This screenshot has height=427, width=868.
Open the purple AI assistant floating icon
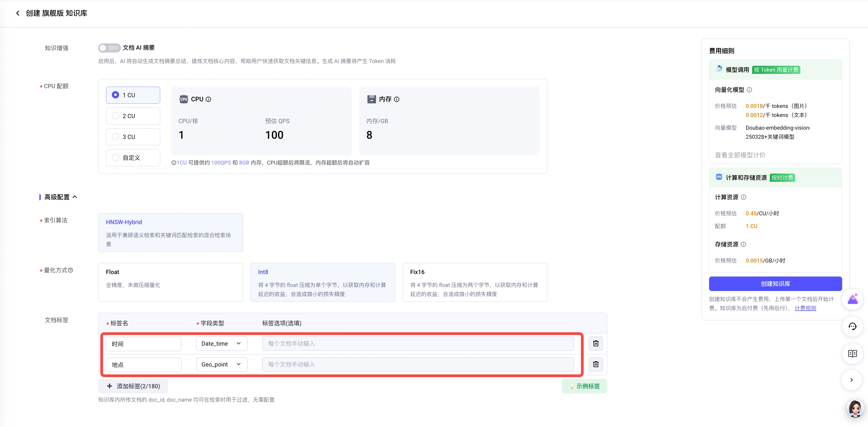tap(853, 299)
